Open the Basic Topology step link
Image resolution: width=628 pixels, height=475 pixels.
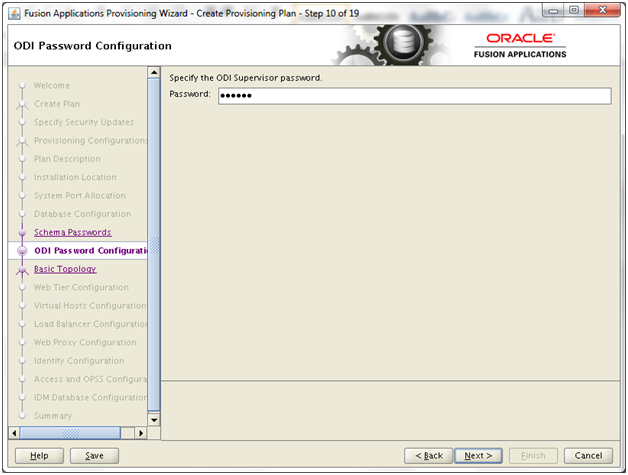click(x=65, y=269)
